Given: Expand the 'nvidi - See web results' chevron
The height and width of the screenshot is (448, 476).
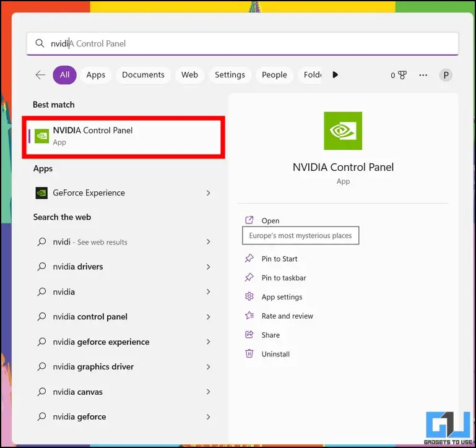Looking at the screenshot, I should click(208, 241).
